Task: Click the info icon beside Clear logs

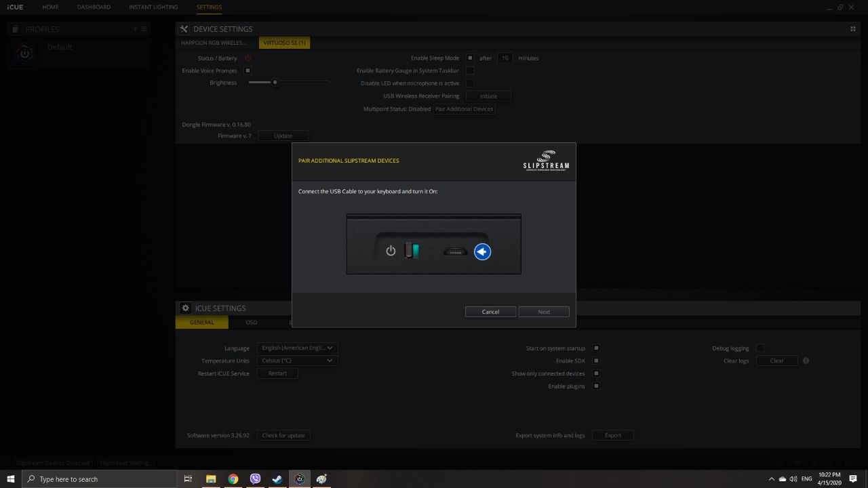Action: click(x=806, y=361)
